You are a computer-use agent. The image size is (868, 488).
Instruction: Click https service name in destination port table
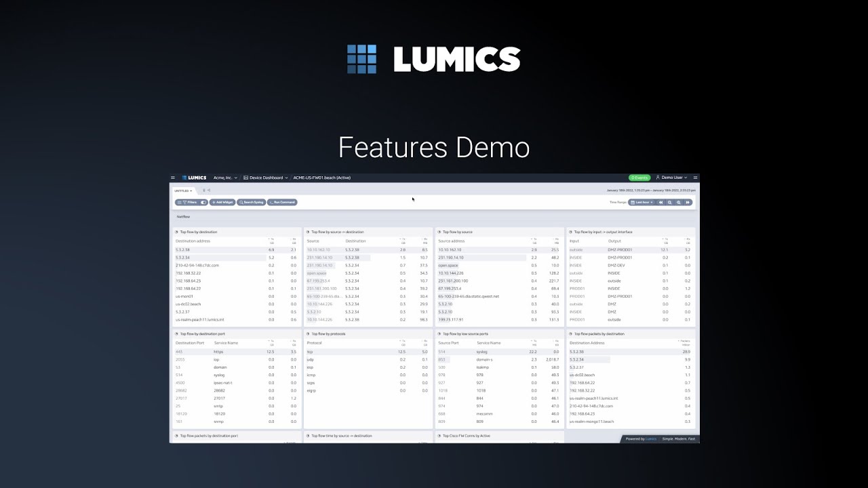[x=218, y=352]
